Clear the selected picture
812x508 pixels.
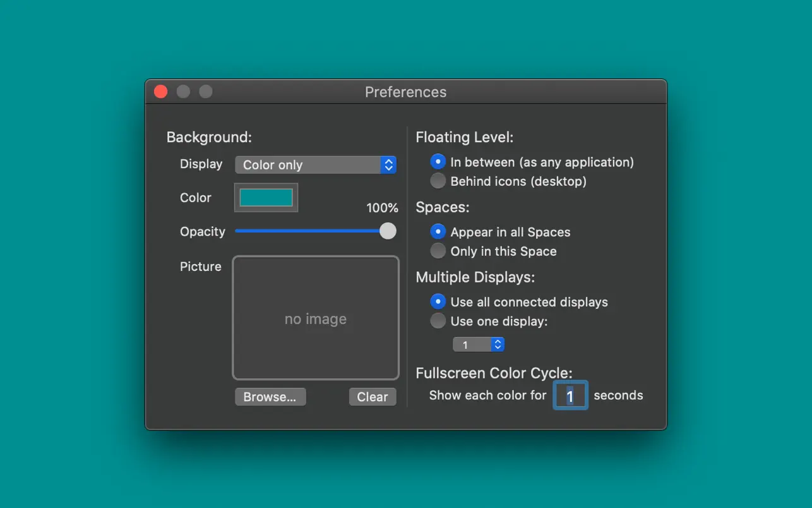[x=373, y=397]
